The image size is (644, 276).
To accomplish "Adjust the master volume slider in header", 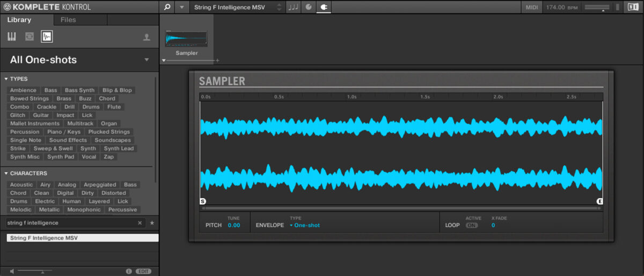I will (x=596, y=7).
